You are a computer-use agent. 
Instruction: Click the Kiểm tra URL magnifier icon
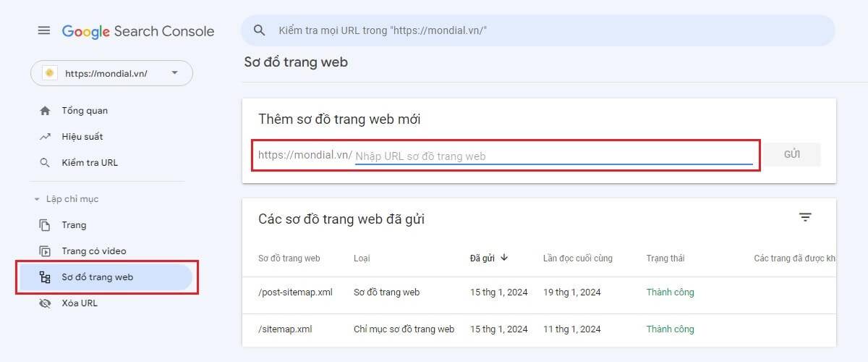45,163
